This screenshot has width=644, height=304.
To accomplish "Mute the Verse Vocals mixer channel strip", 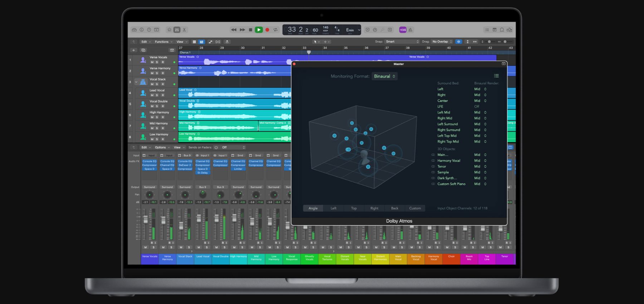I will pos(145,247).
